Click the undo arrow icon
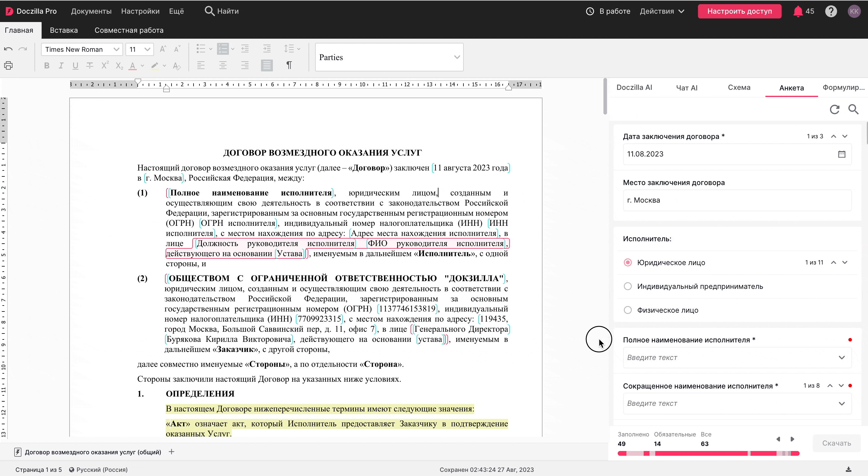 pos(8,49)
